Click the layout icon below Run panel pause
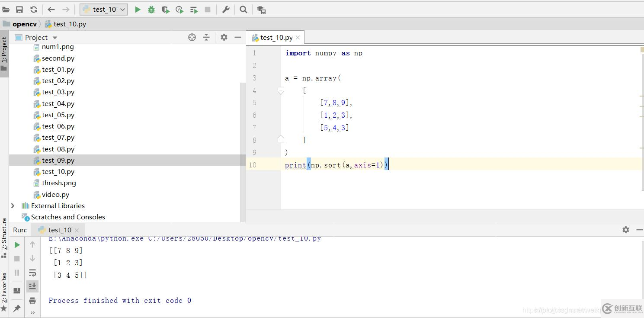Viewport: 644px width, 318px height. (17, 291)
